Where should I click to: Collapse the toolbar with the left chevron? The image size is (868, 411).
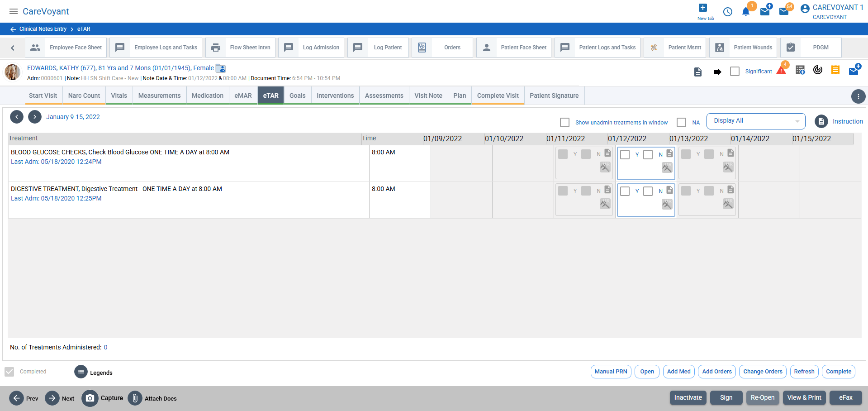pyautogui.click(x=13, y=48)
